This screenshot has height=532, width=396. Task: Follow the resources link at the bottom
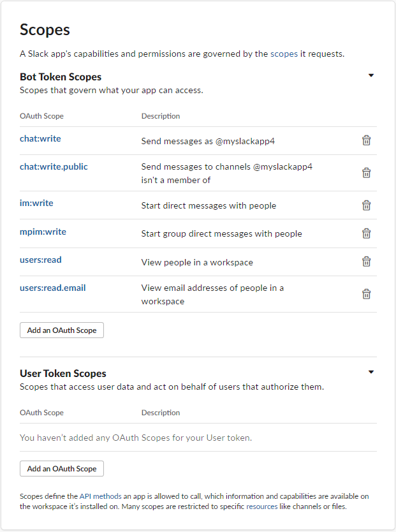pos(261,506)
